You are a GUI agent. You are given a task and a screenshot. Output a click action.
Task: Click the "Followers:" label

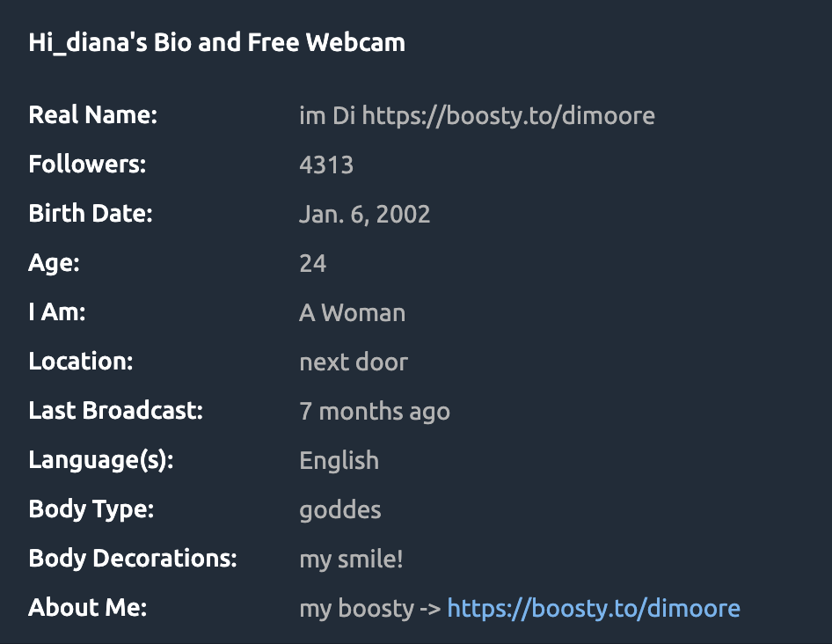pyautogui.click(x=87, y=164)
